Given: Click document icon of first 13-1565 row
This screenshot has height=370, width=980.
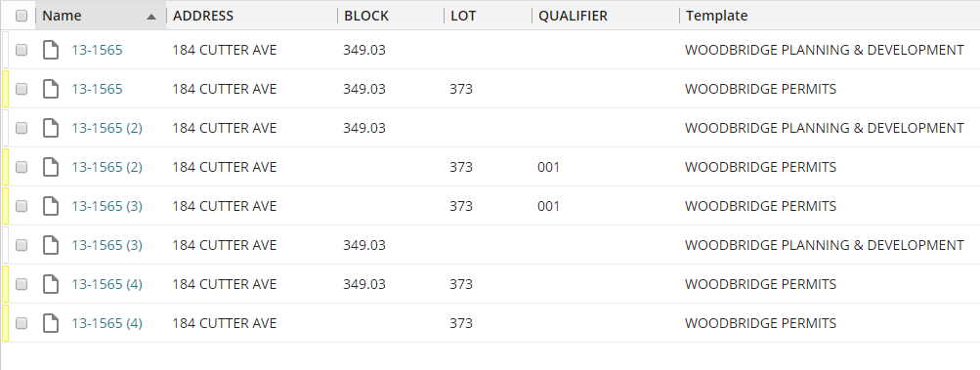Looking at the screenshot, I should tap(51, 50).
